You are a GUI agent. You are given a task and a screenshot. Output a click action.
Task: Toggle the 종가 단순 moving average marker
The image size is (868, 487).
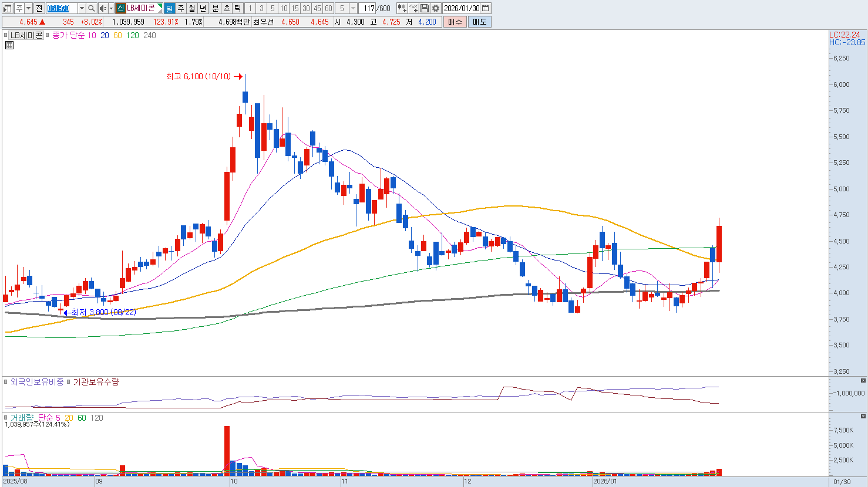48,35
